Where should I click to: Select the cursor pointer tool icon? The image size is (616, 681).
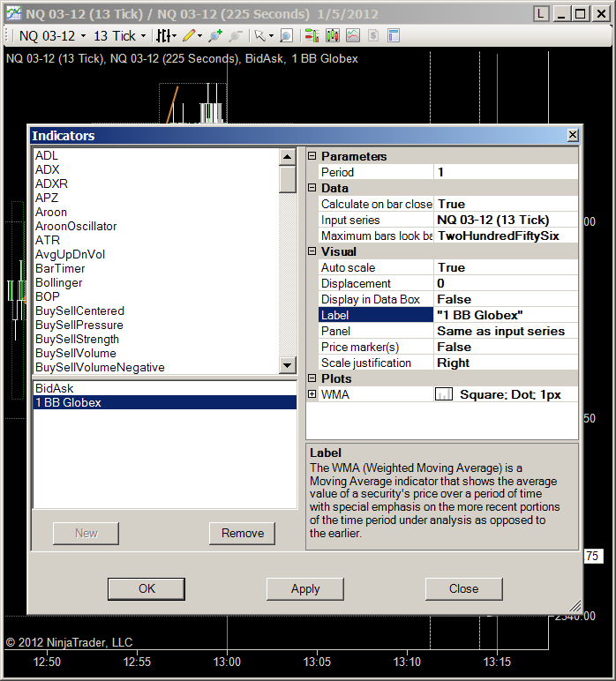click(259, 35)
